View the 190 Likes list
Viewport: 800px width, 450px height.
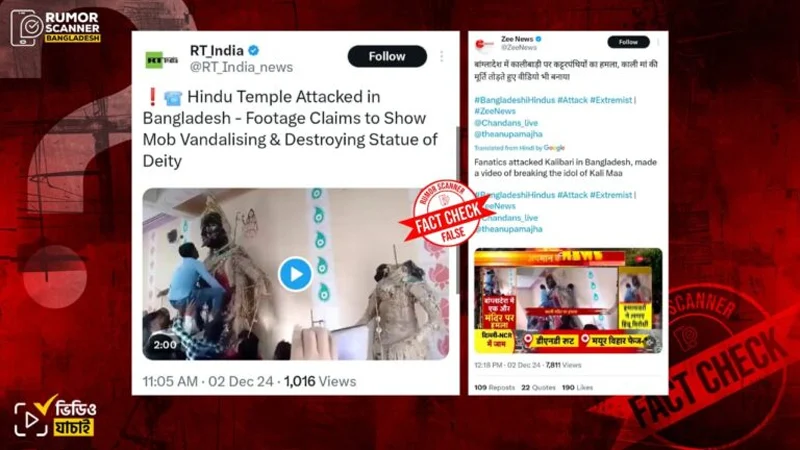click(577, 388)
